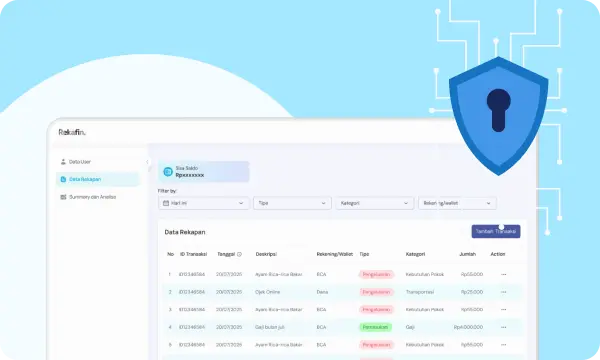Screen dimensions: 600x360
Task: Open three-dot action menu for Ojek Online row
Action: [503, 292]
